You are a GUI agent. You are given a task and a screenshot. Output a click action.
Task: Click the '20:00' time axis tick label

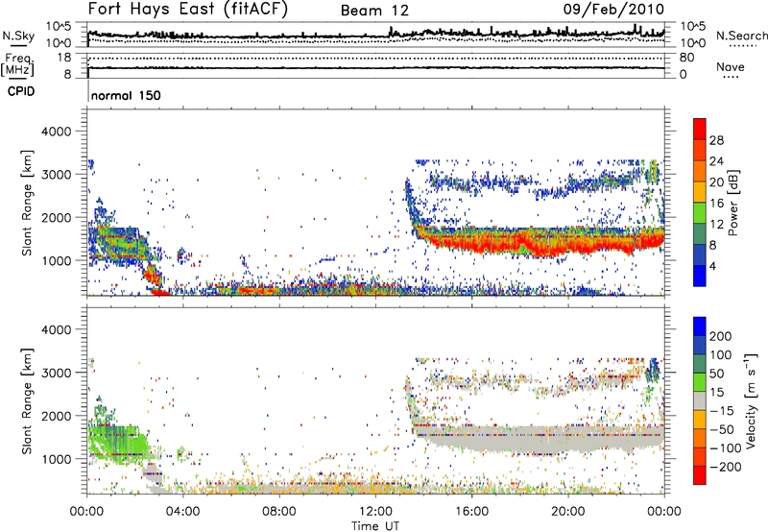click(568, 512)
